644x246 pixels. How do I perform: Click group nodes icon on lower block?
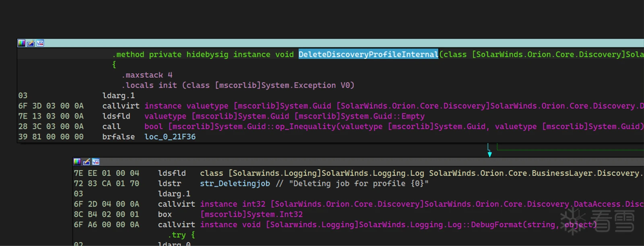pyautogui.click(x=96, y=162)
